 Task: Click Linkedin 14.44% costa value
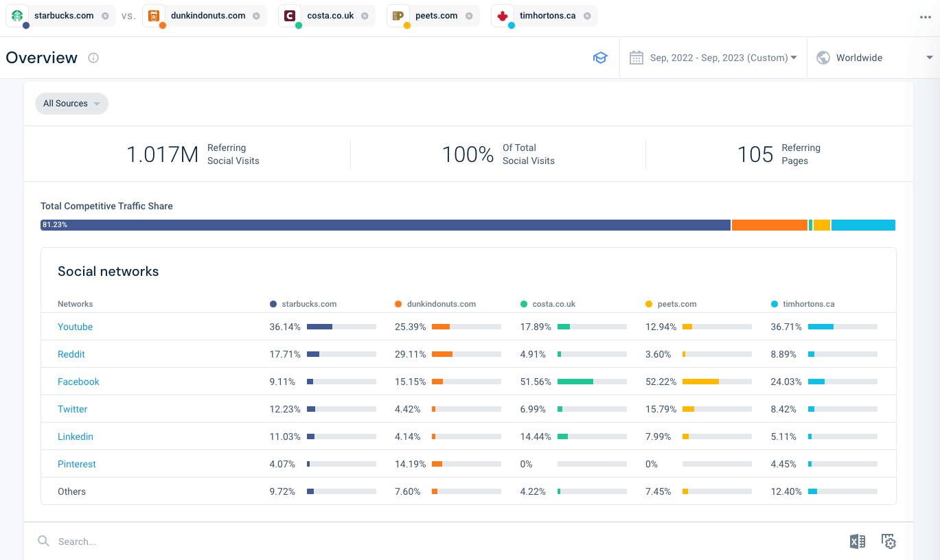[x=536, y=436]
